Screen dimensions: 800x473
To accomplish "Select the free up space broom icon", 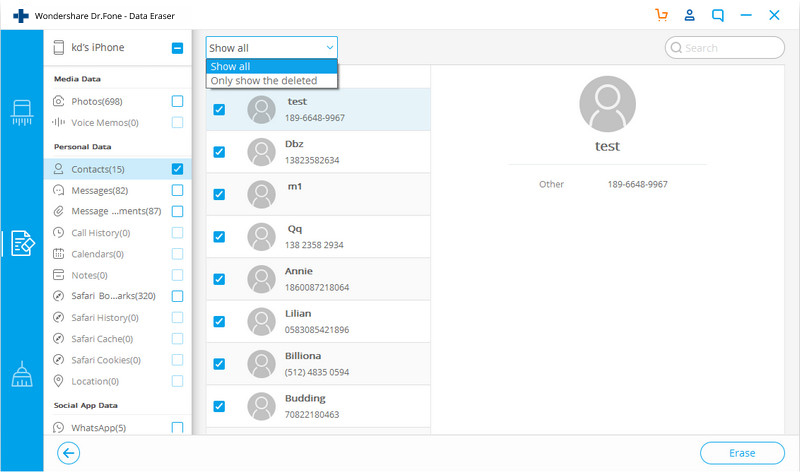I will click(x=22, y=374).
